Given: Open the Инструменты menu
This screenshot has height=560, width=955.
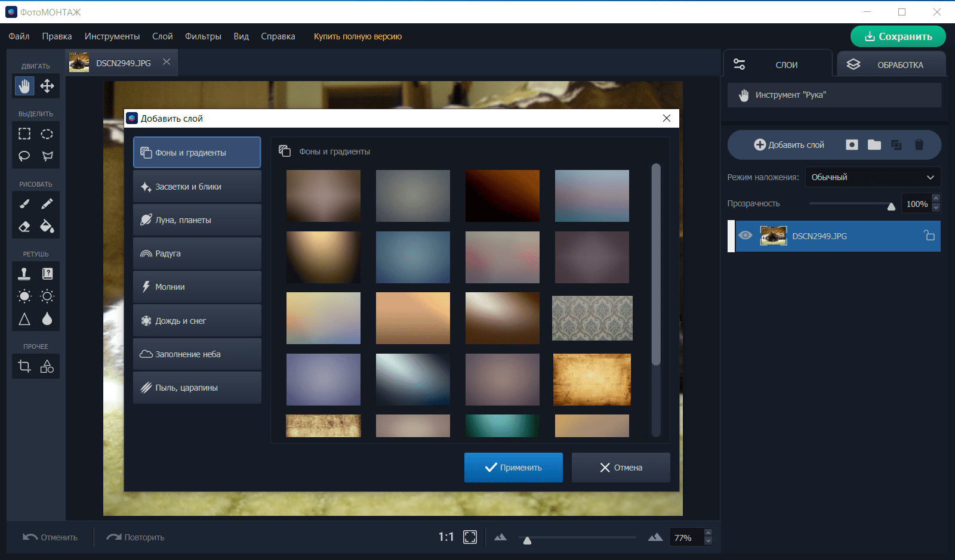Looking at the screenshot, I should pyautogui.click(x=112, y=36).
